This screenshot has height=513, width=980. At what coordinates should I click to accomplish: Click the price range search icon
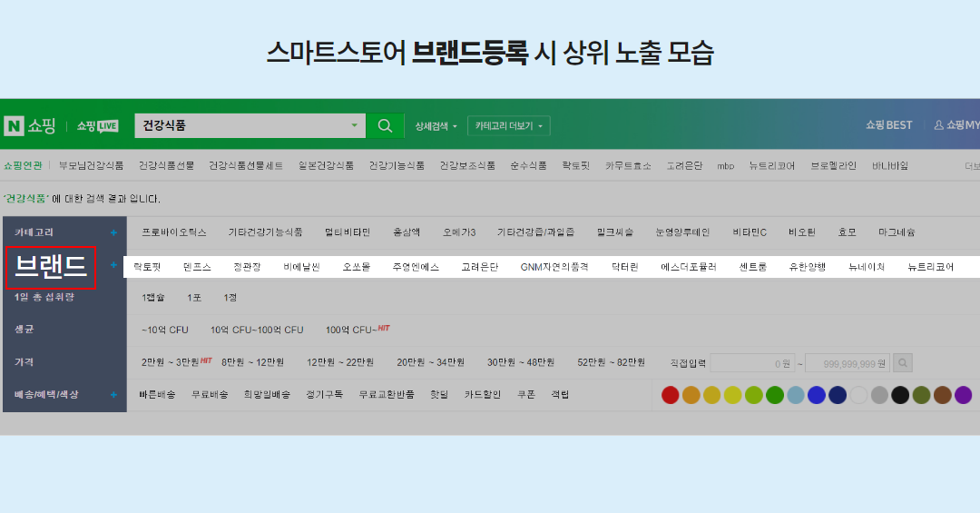coord(903,363)
